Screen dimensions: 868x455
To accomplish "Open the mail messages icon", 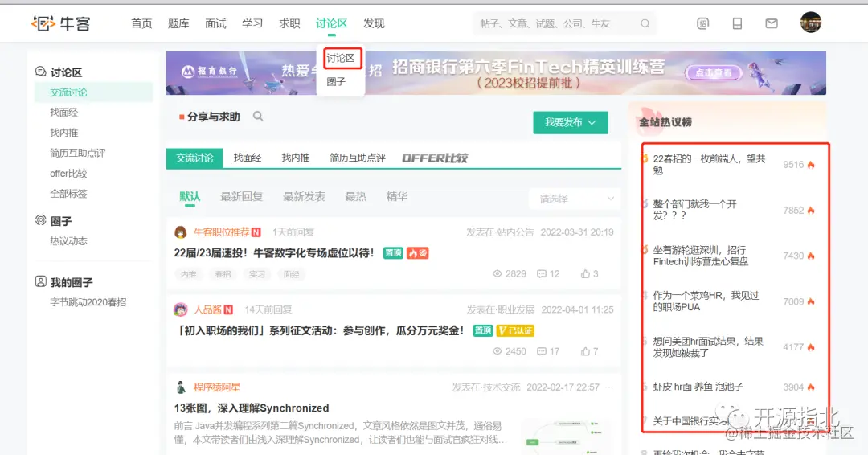I will click(771, 23).
